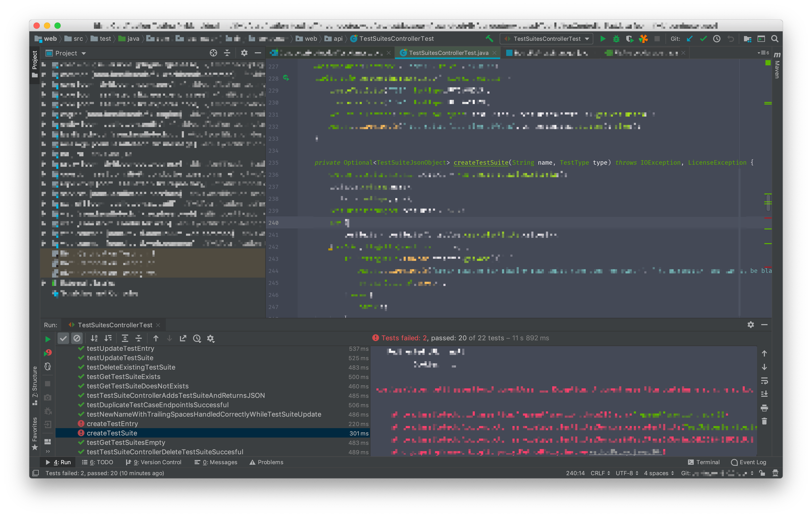Switch to the TestSuitesControllerTest.java editor tab
The height and width of the screenshot is (517, 812).
pos(448,53)
